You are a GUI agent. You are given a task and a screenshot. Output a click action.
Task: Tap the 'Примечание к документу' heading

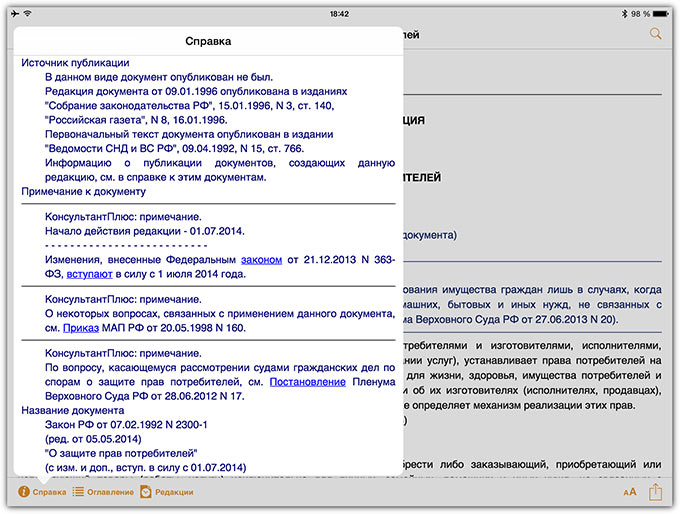tap(84, 192)
